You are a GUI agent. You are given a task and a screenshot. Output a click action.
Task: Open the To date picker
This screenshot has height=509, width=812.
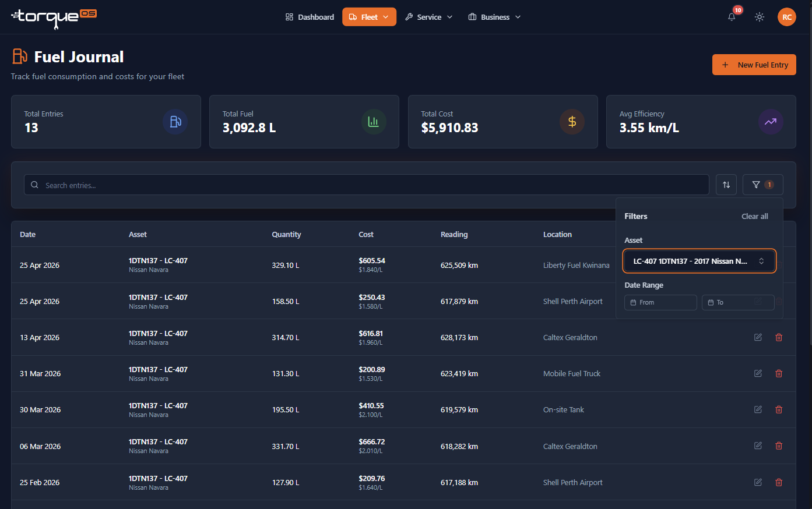738,302
